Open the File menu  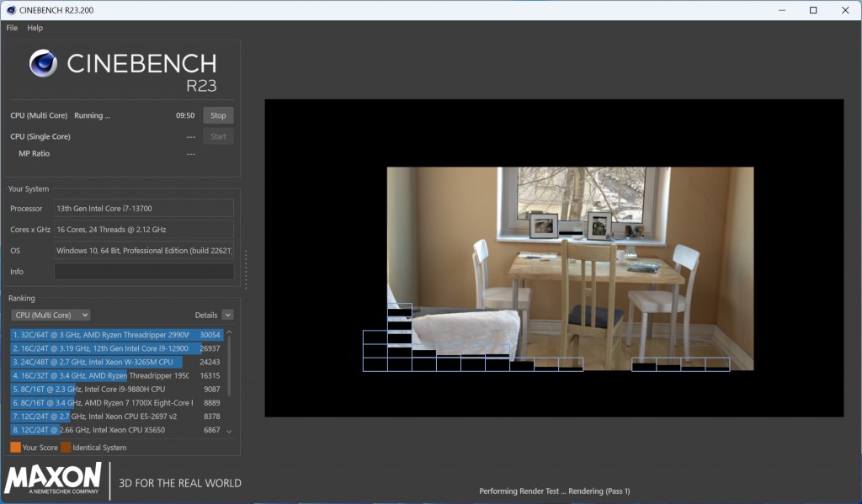click(12, 28)
